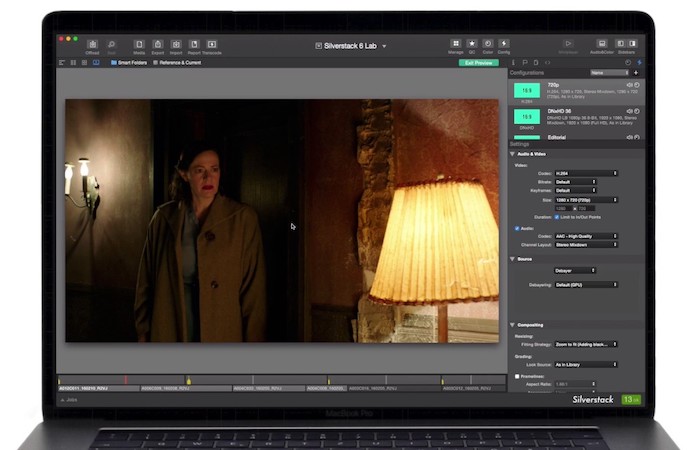Click the Export toolbar icon
697x450 pixels.
[158, 44]
